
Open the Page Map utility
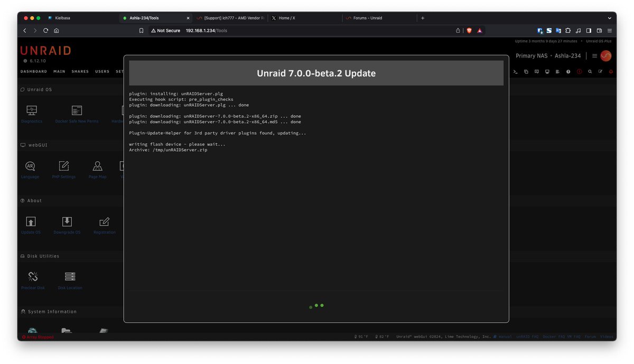pyautogui.click(x=97, y=168)
